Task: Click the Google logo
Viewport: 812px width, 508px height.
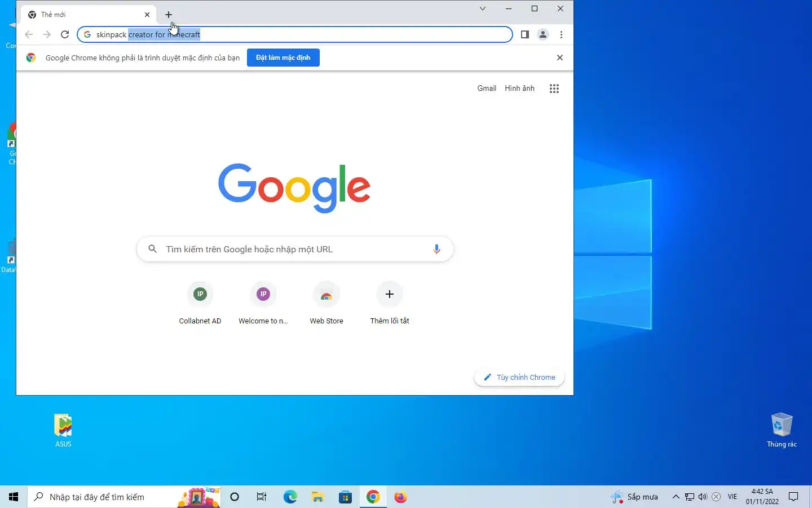Action: 294,188
